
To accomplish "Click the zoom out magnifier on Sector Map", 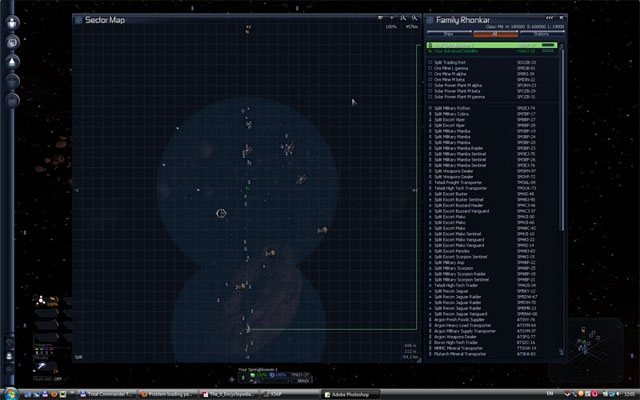I will tap(414, 18).
